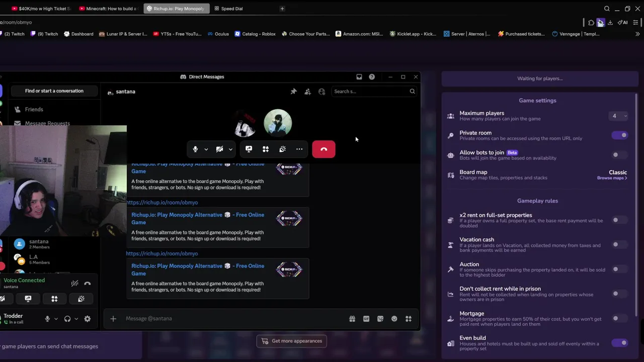Turn on Vacation cash rule
Image resolution: width=644 pixels, height=362 pixels.
[620, 244]
